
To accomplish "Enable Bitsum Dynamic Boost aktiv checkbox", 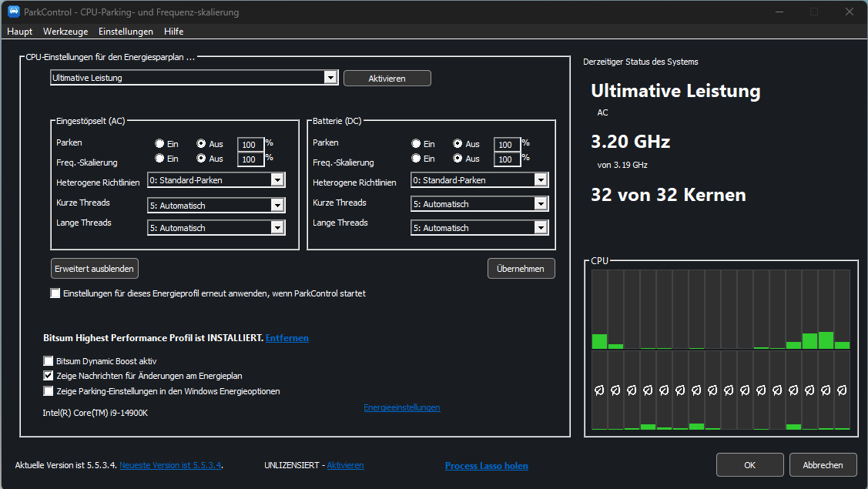I will 49,360.
